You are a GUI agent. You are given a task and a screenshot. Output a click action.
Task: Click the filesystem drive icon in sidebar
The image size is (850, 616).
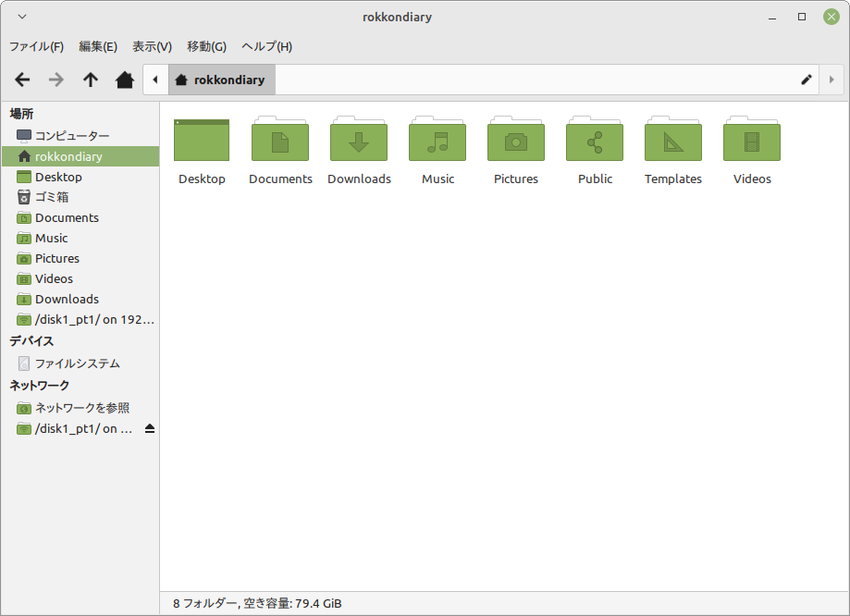(x=24, y=363)
